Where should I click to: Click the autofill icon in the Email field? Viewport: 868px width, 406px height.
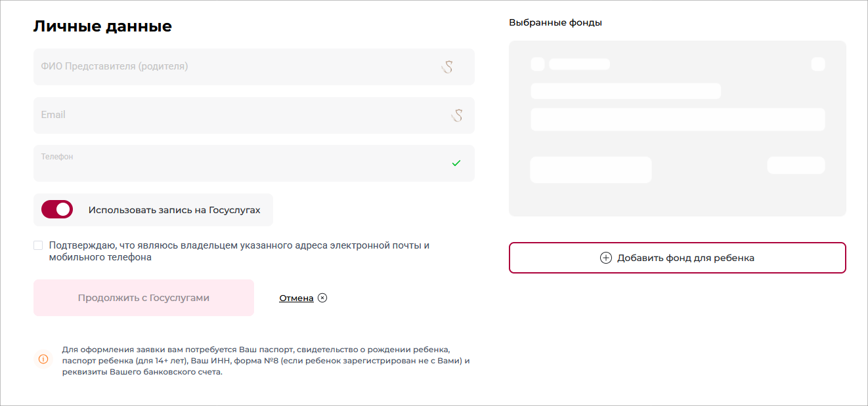458,115
